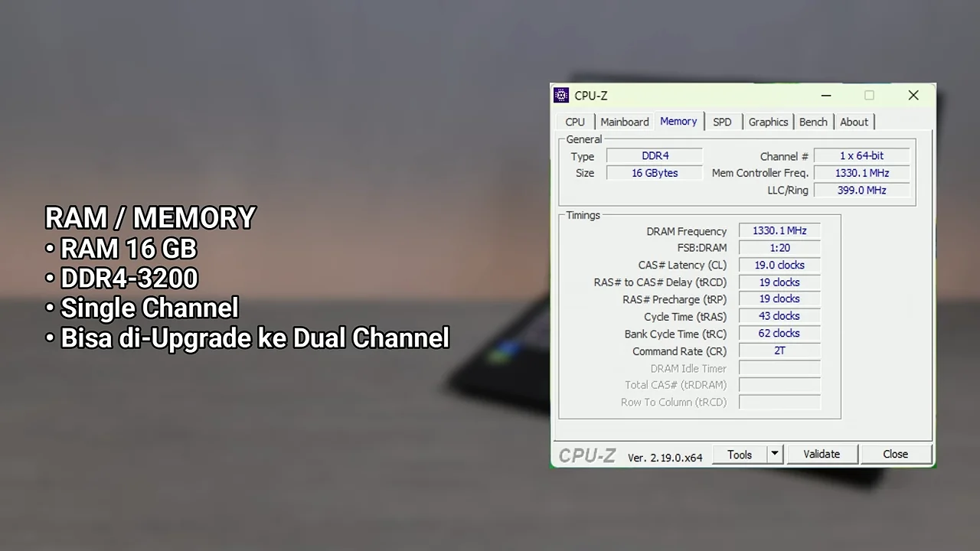The height and width of the screenshot is (551, 980).
Task: Click the Tools button
Action: (740, 454)
